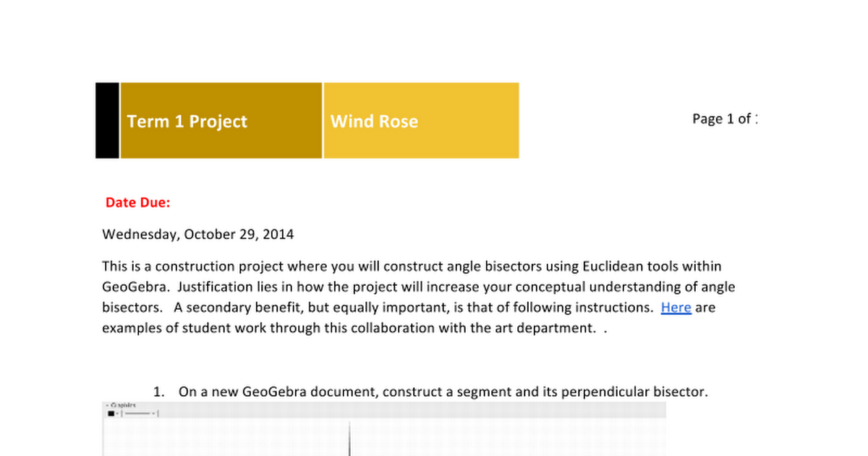Viewport: 868px width, 456px height.
Task: Click the black color swatch in Graphics toolbar
Action: coord(111,413)
